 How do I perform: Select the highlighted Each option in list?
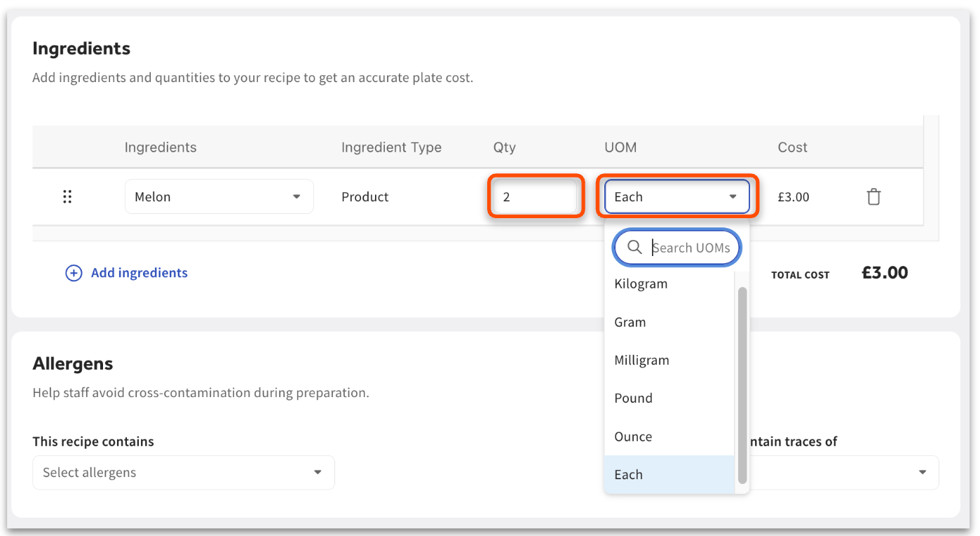[x=628, y=475]
